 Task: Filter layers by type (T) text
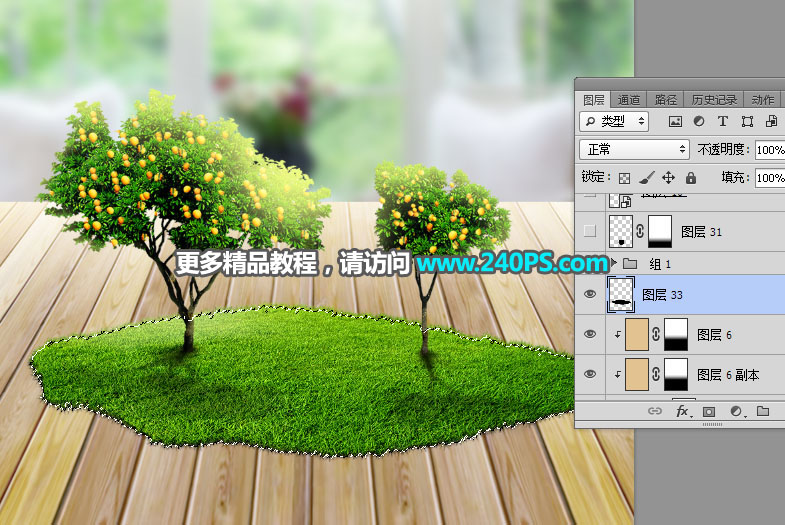pyautogui.click(x=722, y=121)
